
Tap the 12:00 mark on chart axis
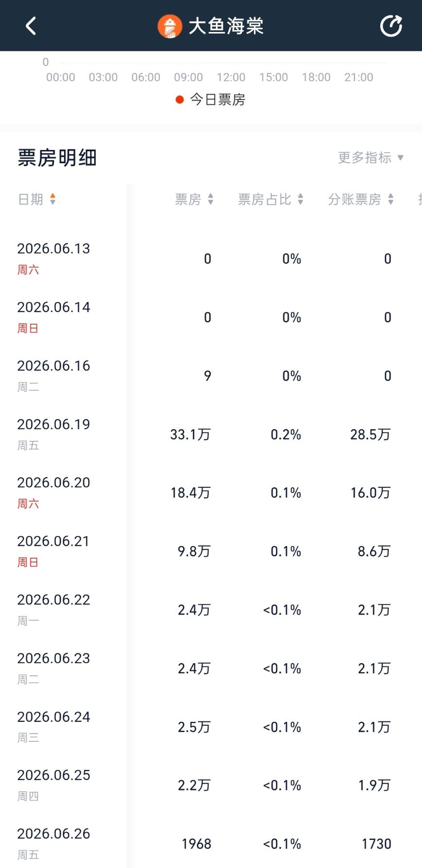click(231, 77)
